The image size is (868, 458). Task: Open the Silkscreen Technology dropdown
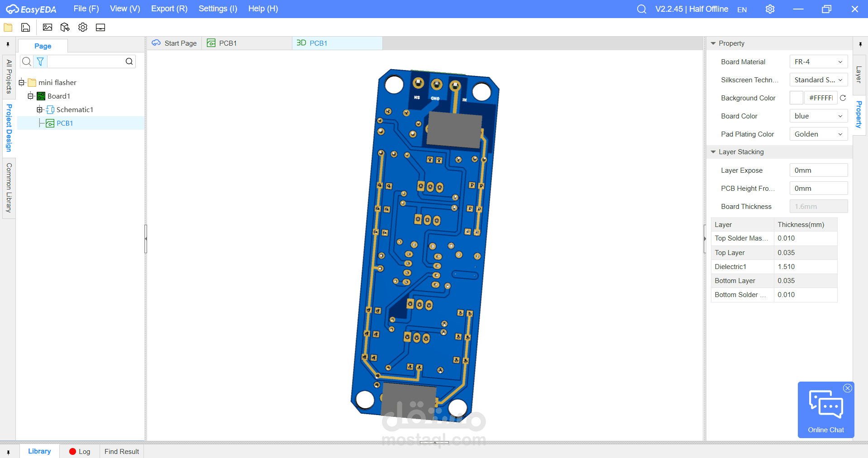(x=818, y=80)
